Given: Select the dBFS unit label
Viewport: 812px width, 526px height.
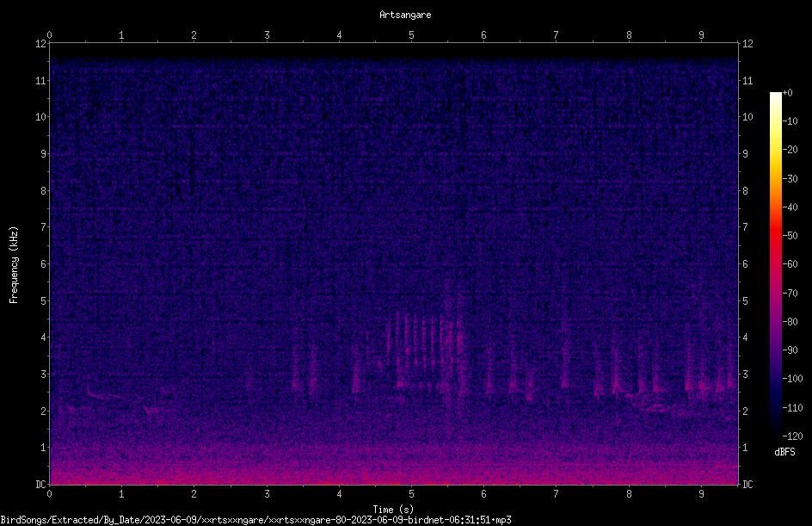Looking at the screenshot, I should pos(784,452).
